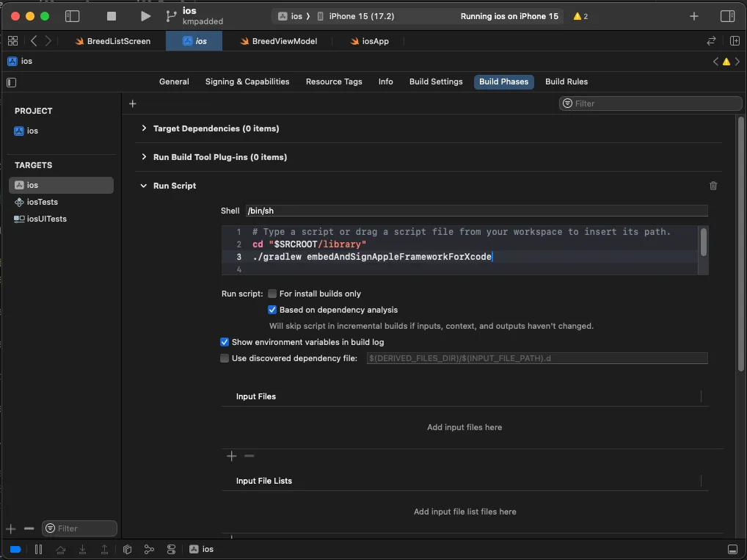The image size is (747, 560).
Task: Expand Run Build Tool Plug-ins section
Action: point(144,157)
